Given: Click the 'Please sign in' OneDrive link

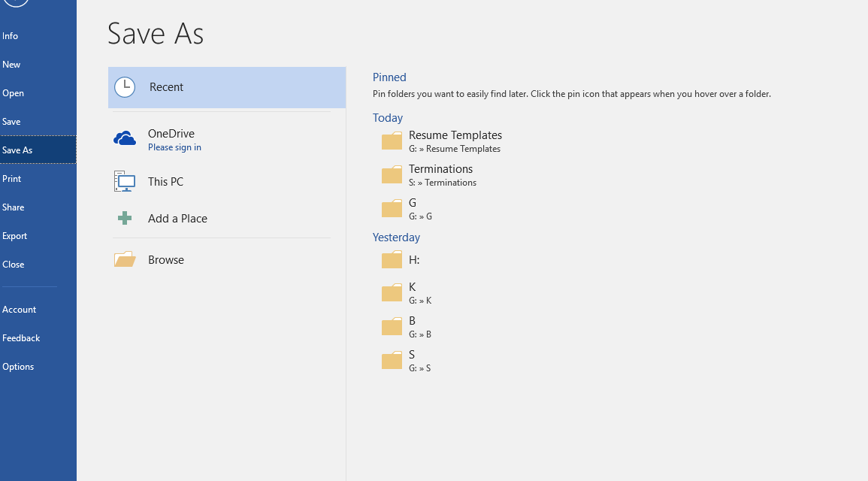Looking at the screenshot, I should (174, 147).
